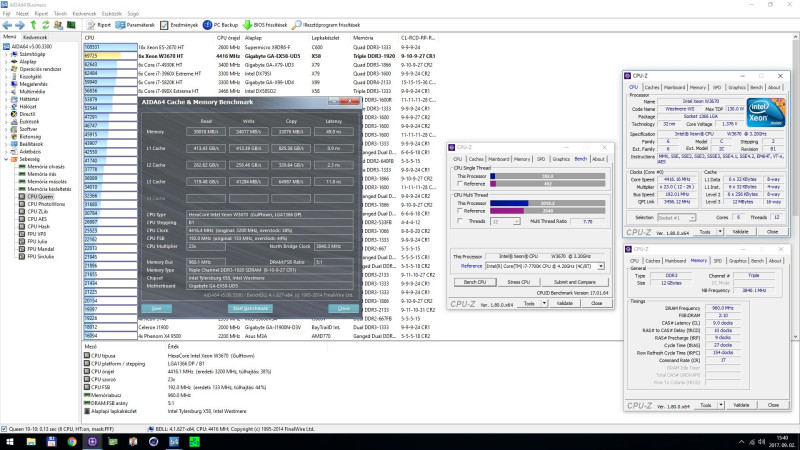Open Caches tab in CPU-Z Bench window
Viewport: 800px width, 450px height.
tap(476, 159)
